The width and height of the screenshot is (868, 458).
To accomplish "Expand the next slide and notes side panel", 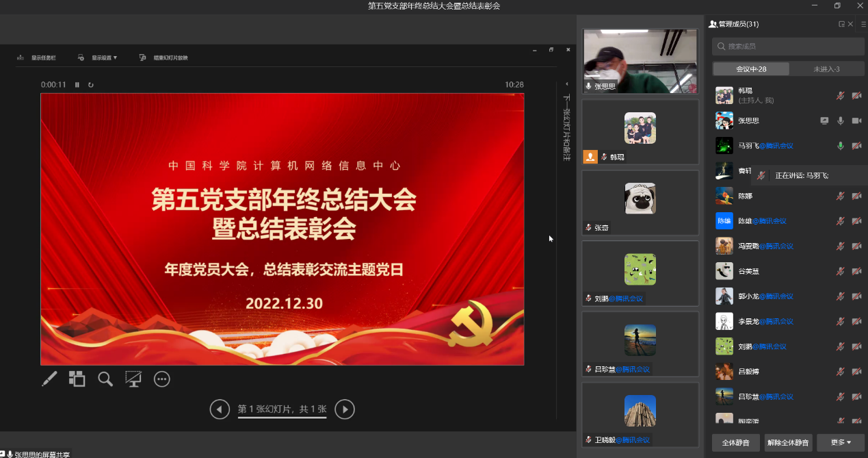I will pos(566,84).
